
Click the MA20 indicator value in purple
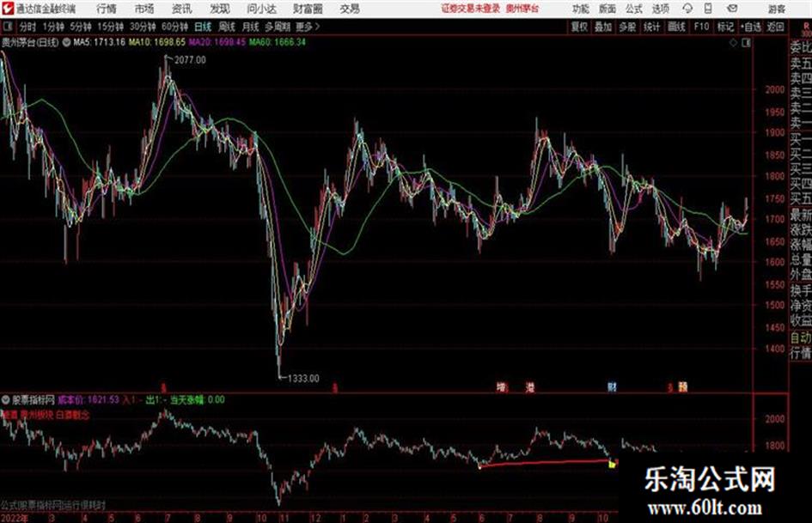pyautogui.click(x=217, y=42)
